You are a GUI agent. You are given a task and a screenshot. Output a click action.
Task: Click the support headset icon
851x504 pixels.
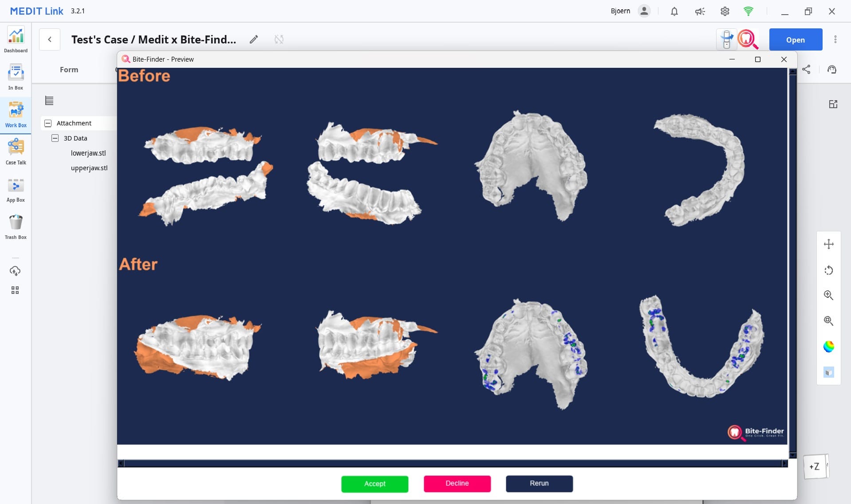coord(832,70)
